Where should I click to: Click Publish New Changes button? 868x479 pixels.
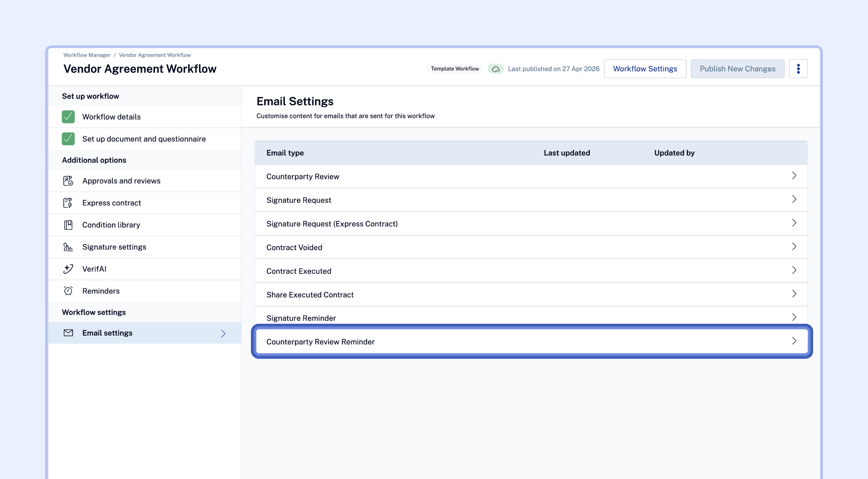coord(737,69)
